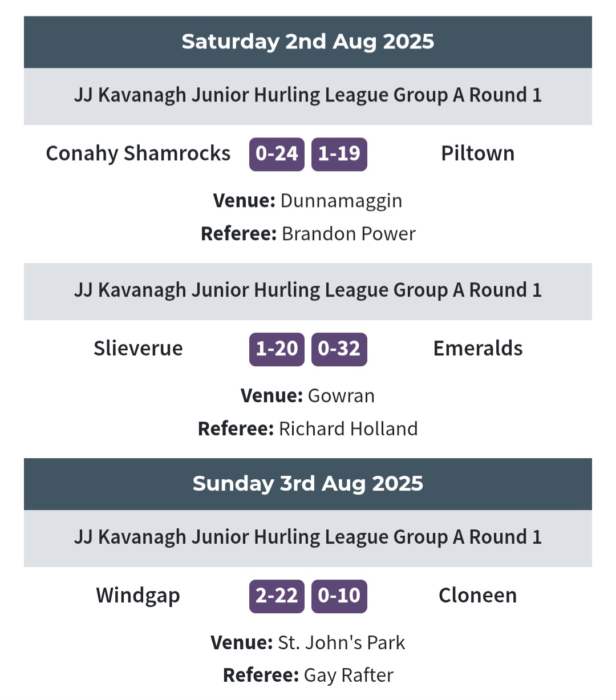Select referee Gay Rafter
This screenshot has width=616, height=700.
[x=308, y=675]
